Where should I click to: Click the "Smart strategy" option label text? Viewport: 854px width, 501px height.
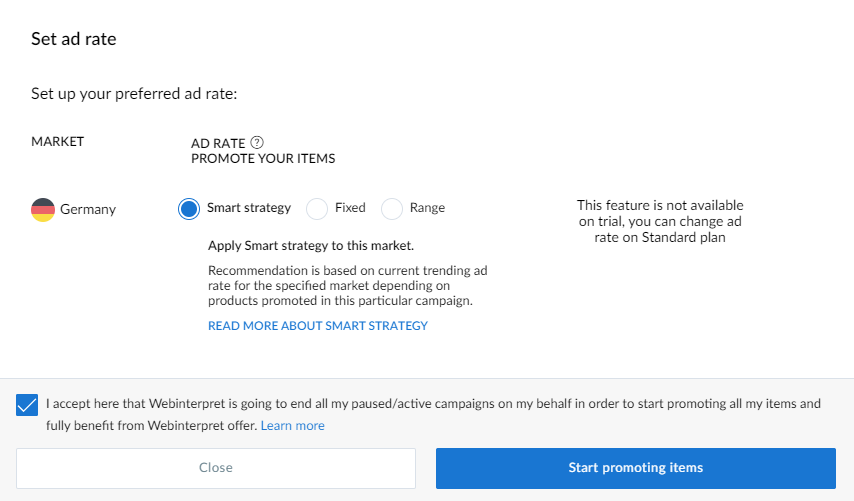[x=249, y=208]
